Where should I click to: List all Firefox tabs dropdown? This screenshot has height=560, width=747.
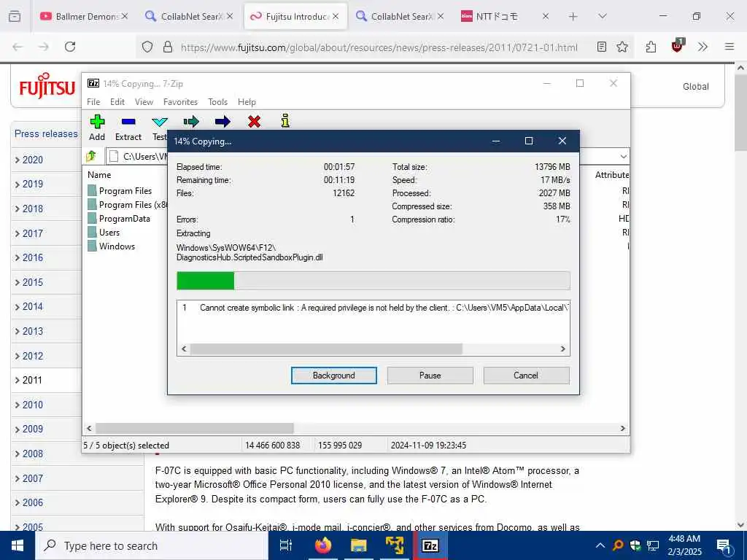[602, 16]
